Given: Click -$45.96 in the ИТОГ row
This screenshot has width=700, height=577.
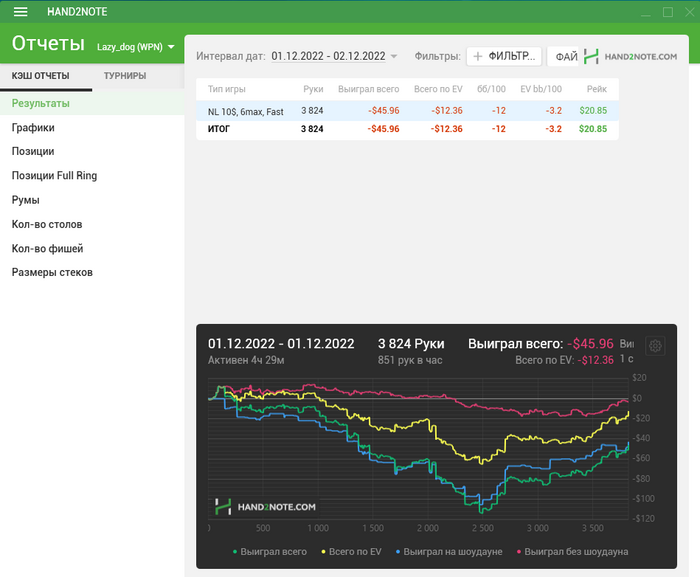Looking at the screenshot, I should tap(383, 129).
